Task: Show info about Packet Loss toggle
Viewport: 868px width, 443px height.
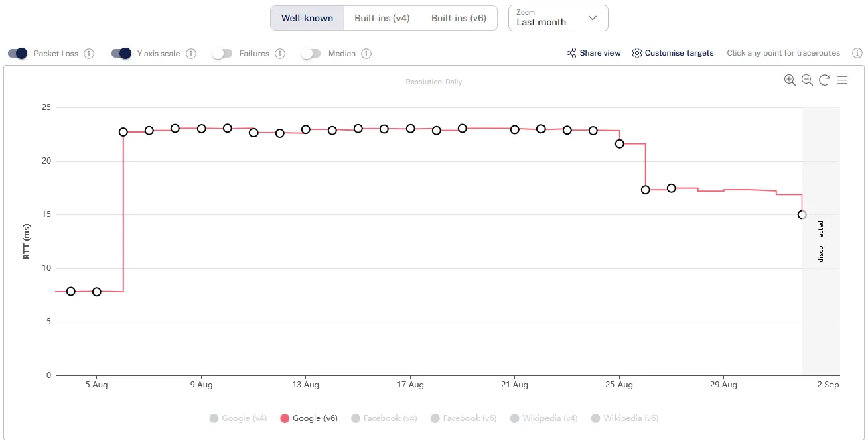Action: point(89,54)
